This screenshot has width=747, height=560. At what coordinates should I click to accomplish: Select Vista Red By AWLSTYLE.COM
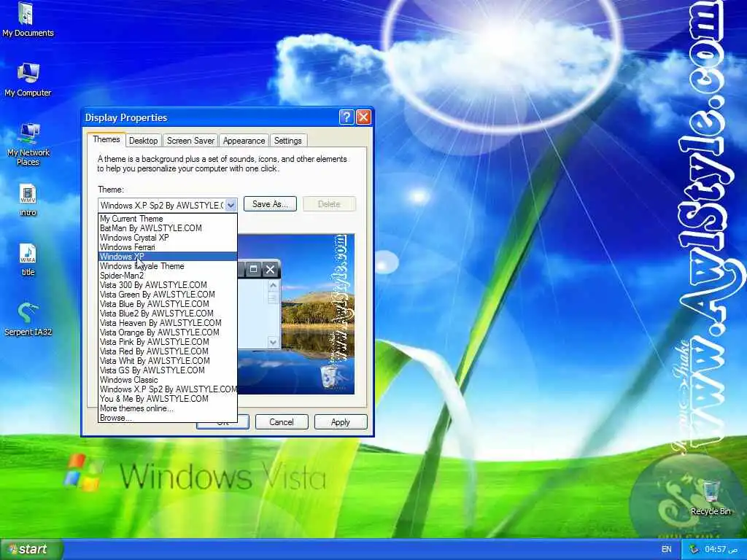pyautogui.click(x=167, y=351)
